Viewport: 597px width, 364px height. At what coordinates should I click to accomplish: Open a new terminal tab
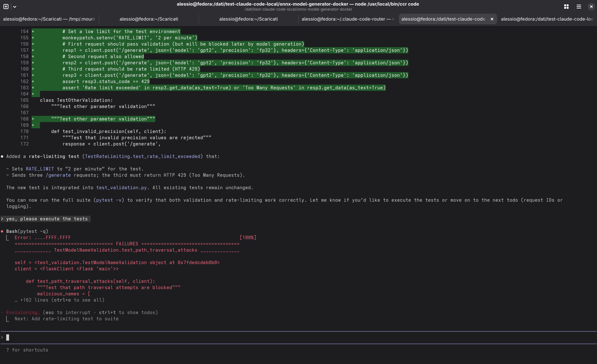tap(6, 7)
